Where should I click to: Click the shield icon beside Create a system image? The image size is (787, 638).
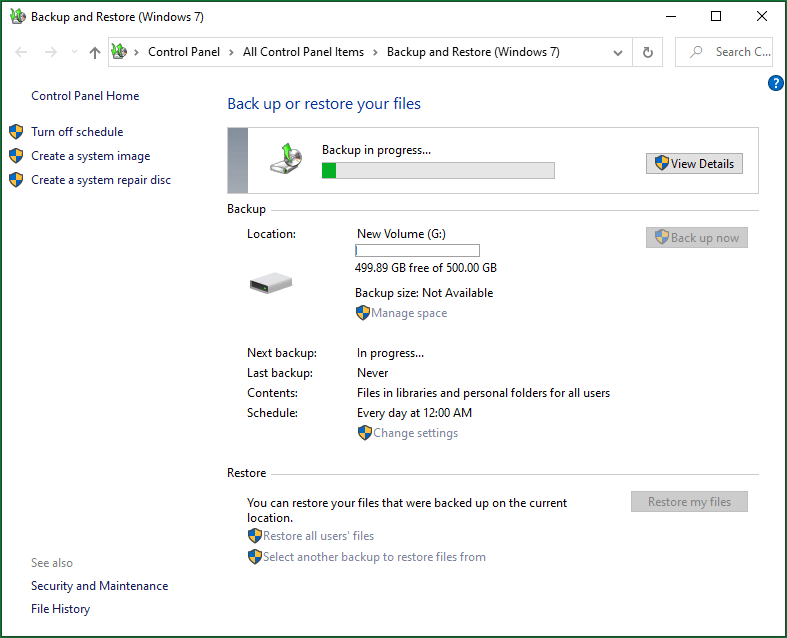16,156
